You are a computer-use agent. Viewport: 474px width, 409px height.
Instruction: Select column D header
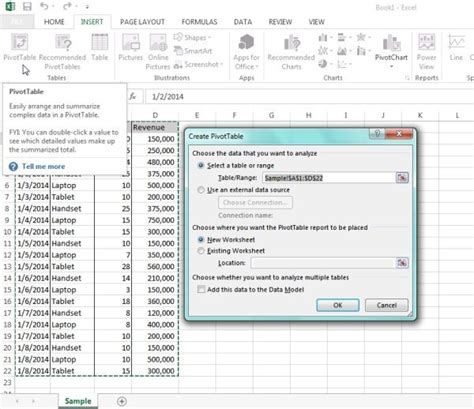click(155, 115)
